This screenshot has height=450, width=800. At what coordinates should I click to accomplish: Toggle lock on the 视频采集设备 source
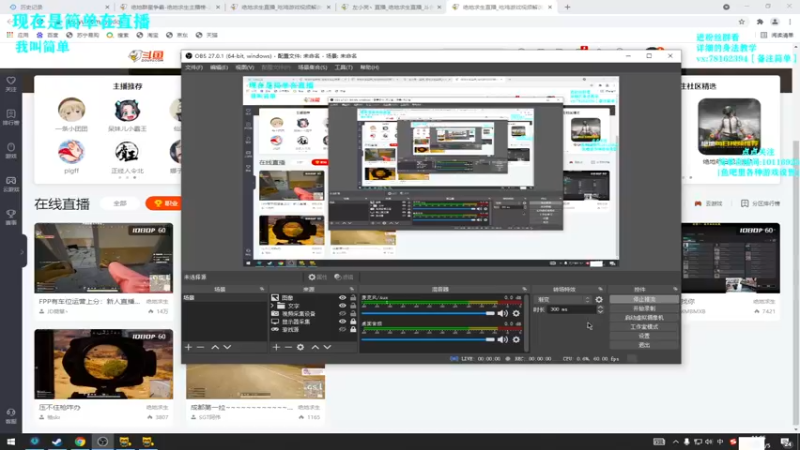pyautogui.click(x=353, y=313)
